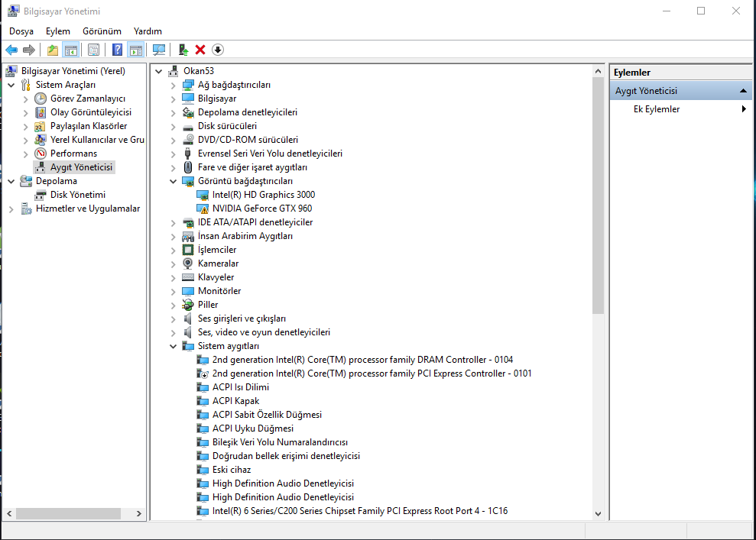This screenshot has width=756, height=540.
Task: Toggle the Show/Hide Action Pane toolbar icon
Action: click(136, 50)
